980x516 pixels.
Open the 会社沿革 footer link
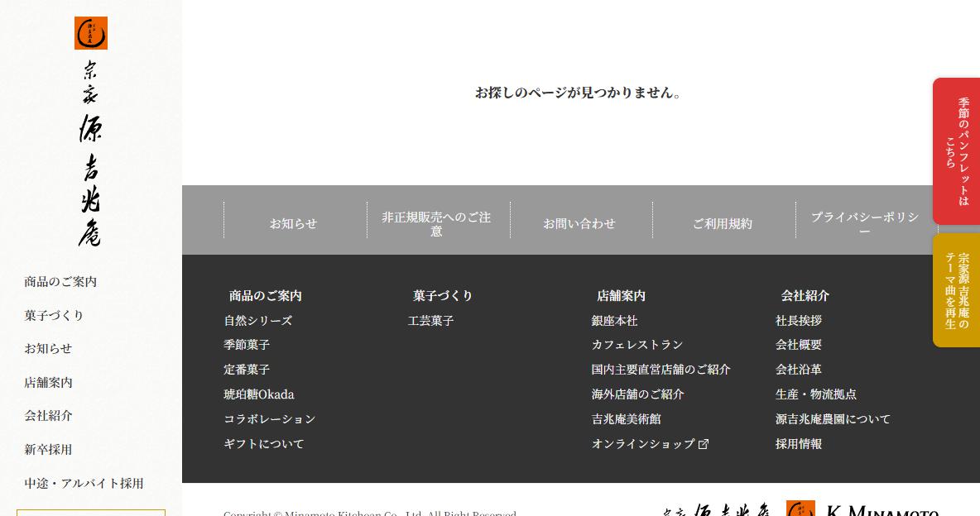[799, 370]
